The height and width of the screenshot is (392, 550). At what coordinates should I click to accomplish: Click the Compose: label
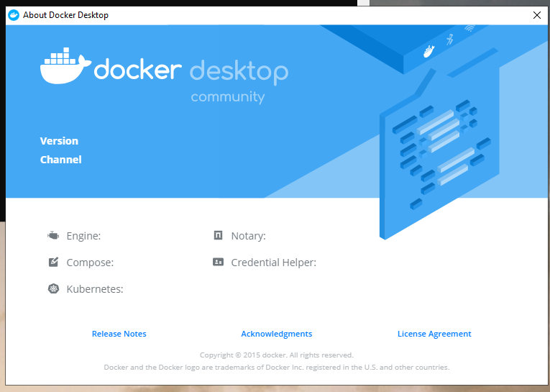pyautogui.click(x=90, y=263)
